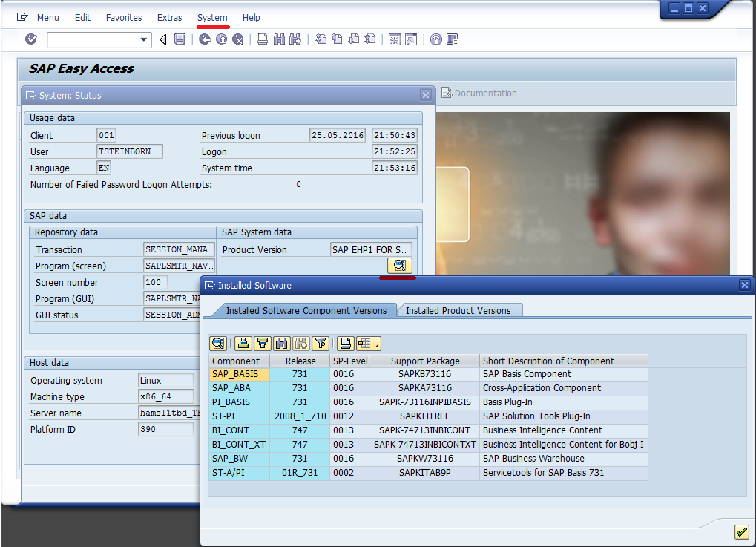Open the Favorites menu
The width and height of the screenshot is (756, 547).
point(124,18)
